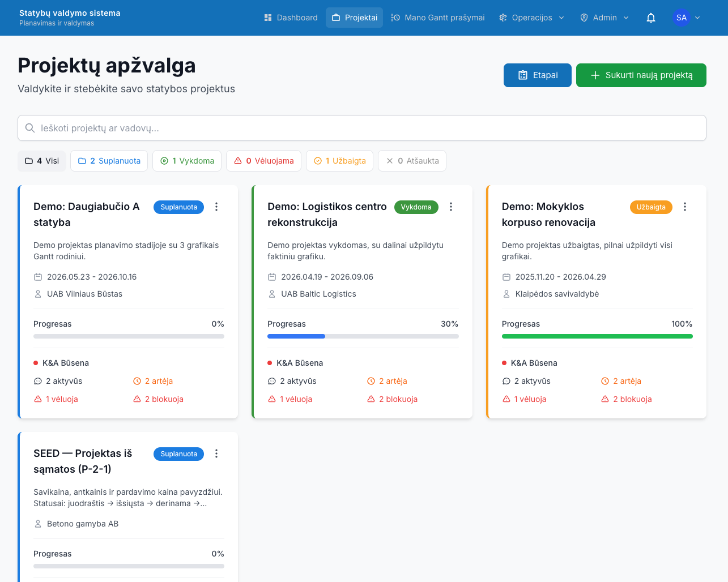Click the gear icon beside Operacijos
The height and width of the screenshot is (582, 728).
coord(503,18)
